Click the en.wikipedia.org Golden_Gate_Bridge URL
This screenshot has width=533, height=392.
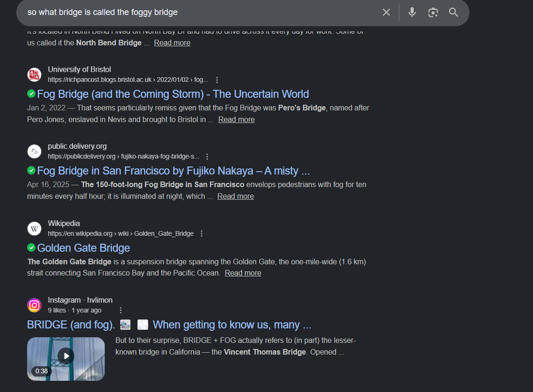click(121, 233)
